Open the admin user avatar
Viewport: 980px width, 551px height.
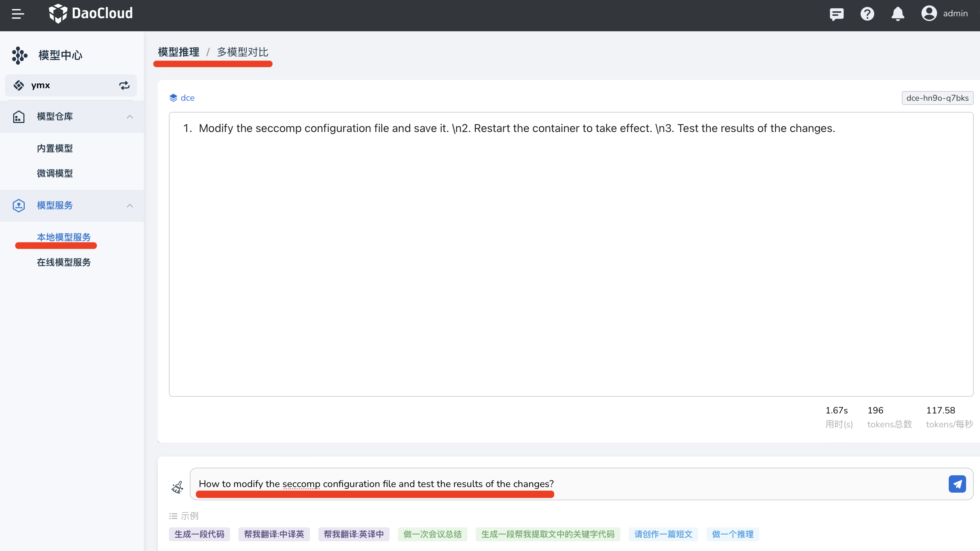929,14
